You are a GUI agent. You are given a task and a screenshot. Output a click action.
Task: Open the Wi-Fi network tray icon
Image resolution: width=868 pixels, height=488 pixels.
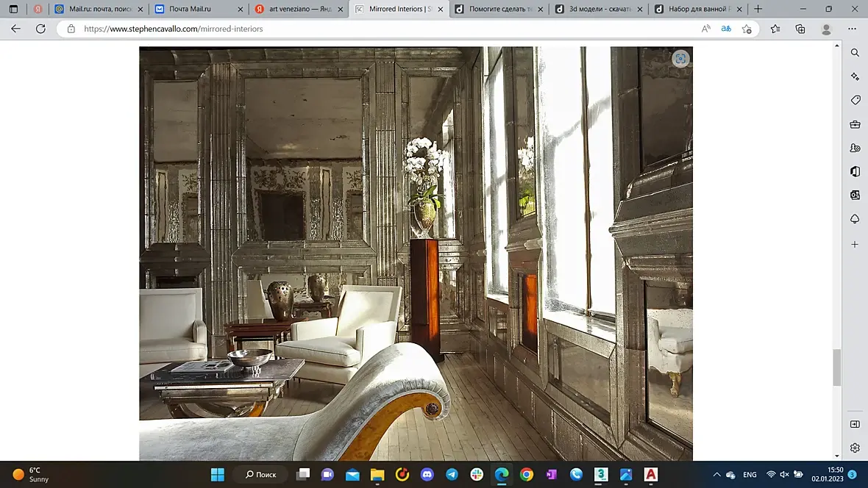[x=771, y=474]
